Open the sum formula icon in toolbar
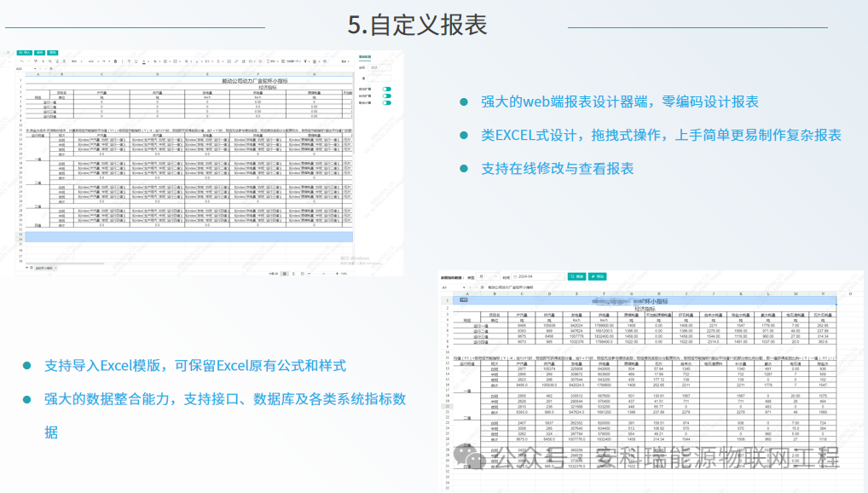The image size is (868, 493). tap(268, 61)
